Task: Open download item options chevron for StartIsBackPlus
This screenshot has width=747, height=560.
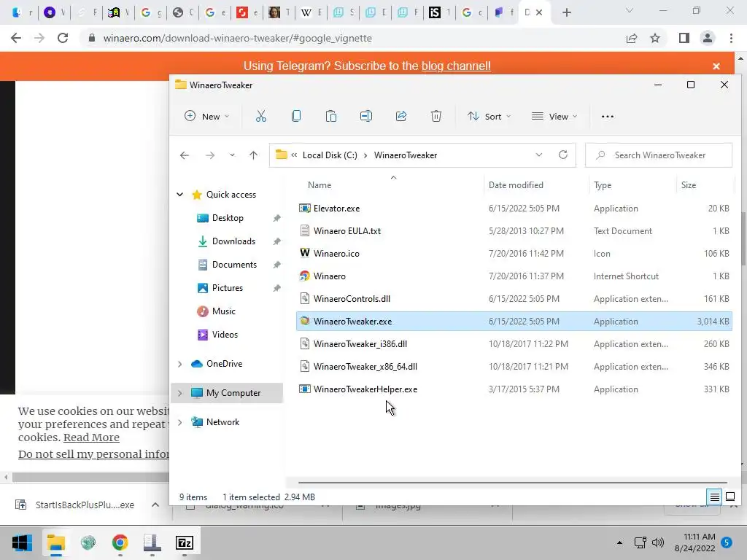Action: (155, 505)
